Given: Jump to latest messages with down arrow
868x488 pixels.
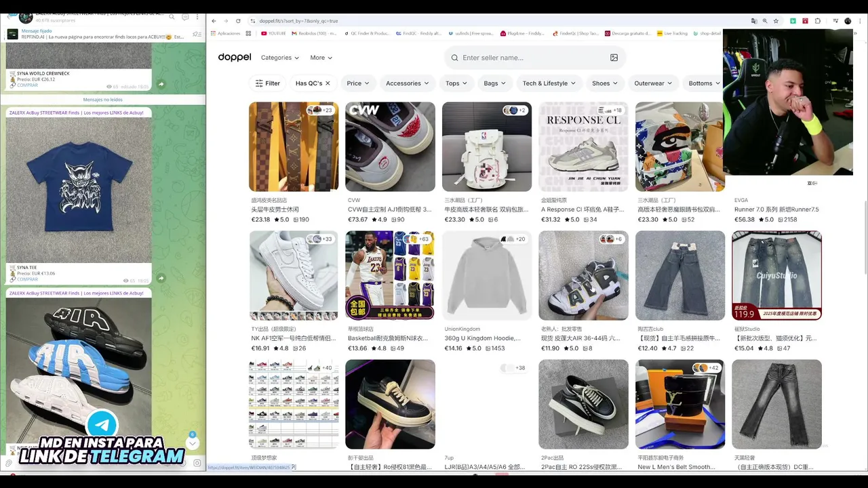Looking at the screenshot, I should pyautogui.click(x=193, y=443).
